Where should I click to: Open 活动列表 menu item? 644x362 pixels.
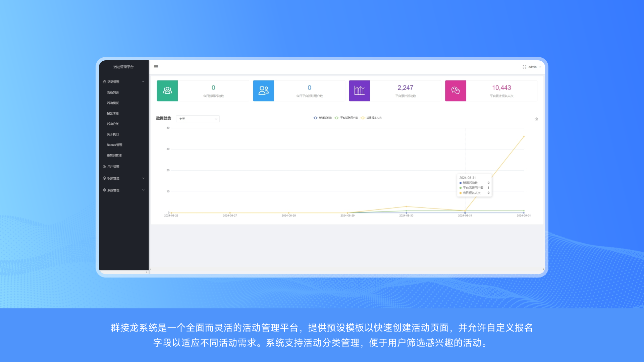[x=113, y=93]
